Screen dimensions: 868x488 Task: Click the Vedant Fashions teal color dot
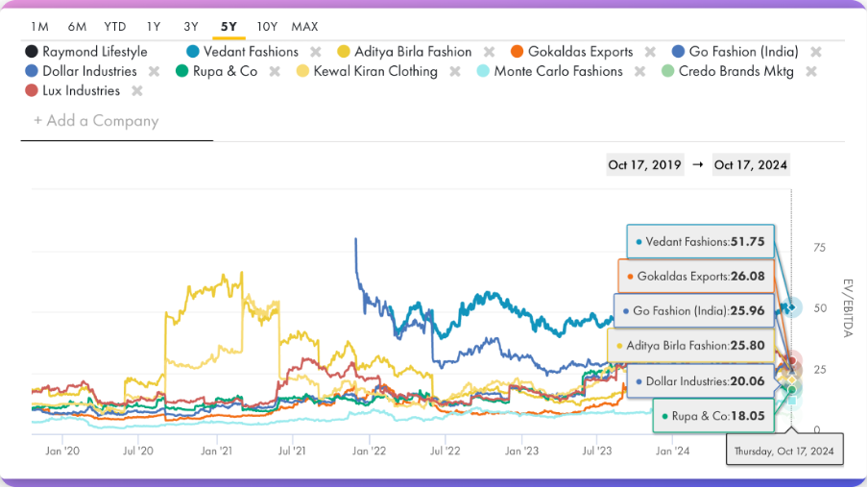point(193,52)
